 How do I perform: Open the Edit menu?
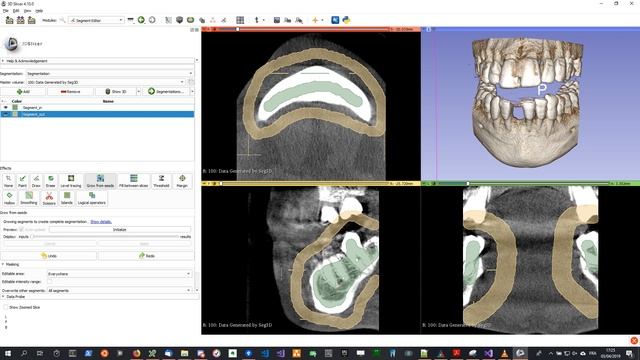click(x=16, y=11)
